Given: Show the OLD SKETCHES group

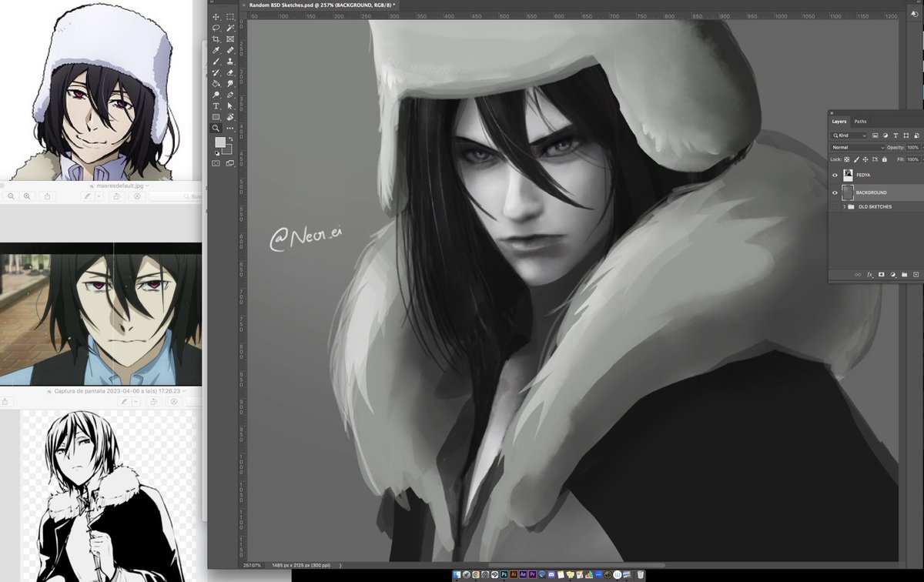Looking at the screenshot, I should 835,207.
